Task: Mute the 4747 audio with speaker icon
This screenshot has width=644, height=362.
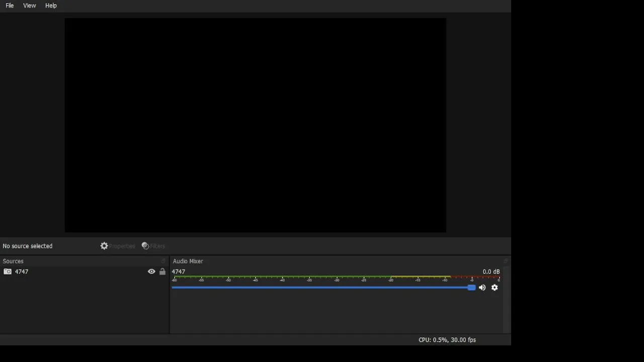Action: click(482, 288)
